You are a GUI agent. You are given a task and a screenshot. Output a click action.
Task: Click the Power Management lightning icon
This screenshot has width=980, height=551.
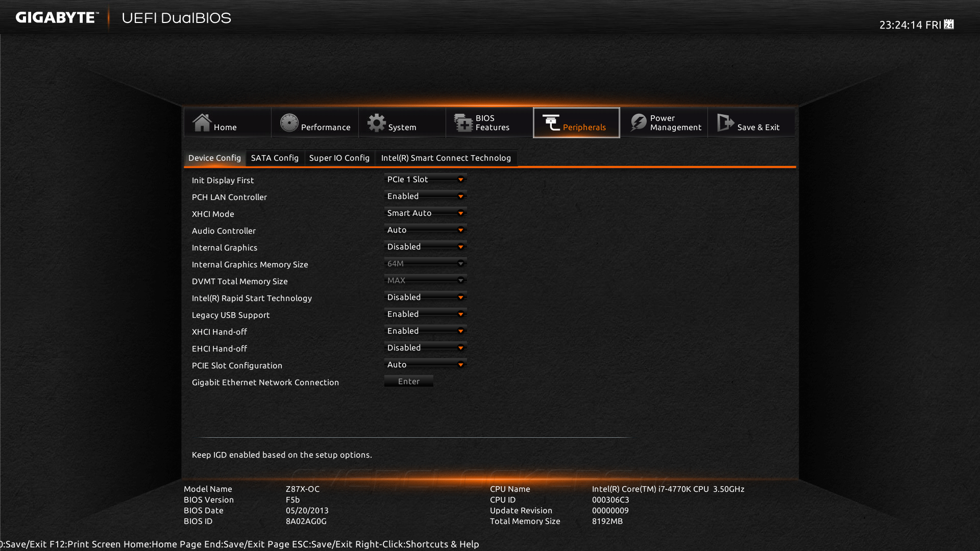(638, 122)
